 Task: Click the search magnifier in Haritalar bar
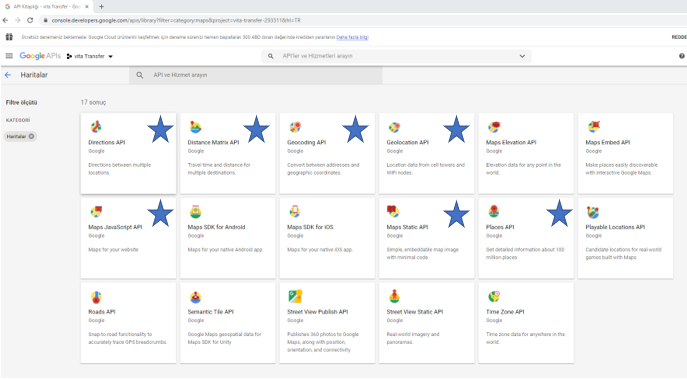click(x=140, y=75)
